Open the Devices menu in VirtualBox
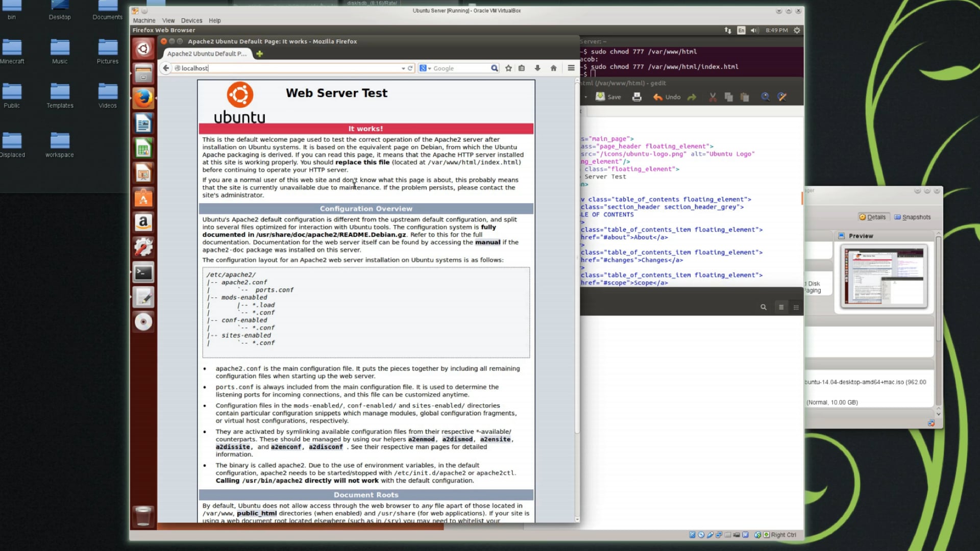 tap(191, 20)
